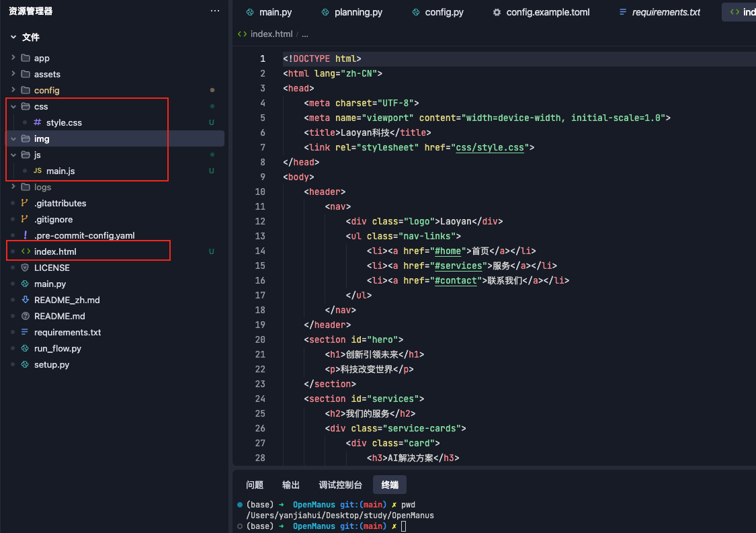Collapse the css folder
Image resolution: width=756 pixels, height=533 pixels.
coord(13,106)
